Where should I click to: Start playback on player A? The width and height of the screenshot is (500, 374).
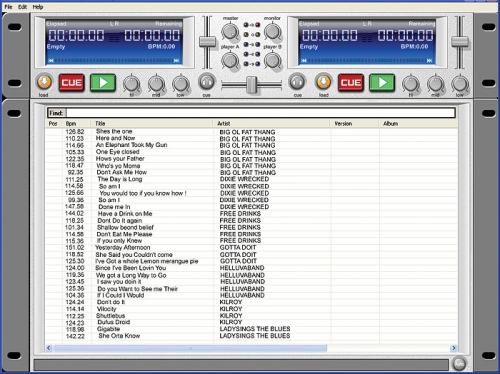coord(103,83)
